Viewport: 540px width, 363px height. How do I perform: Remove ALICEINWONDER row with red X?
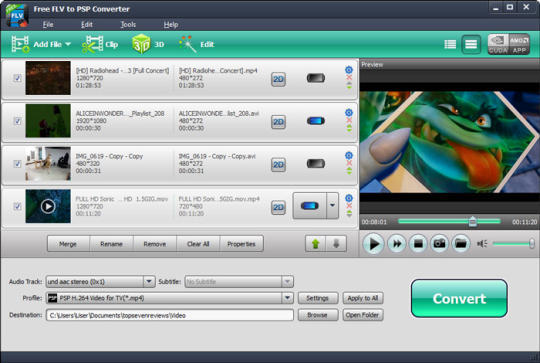click(x=349, y=120)
